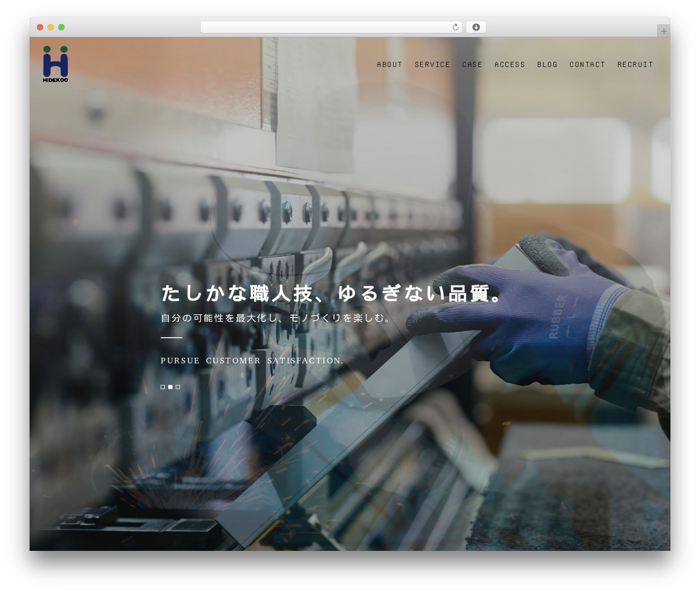Click the subtitle 自分の可能性を最大化し、モノづくりを楽しむ。
This screenshot has height=593, width=700.
[276, 318]
